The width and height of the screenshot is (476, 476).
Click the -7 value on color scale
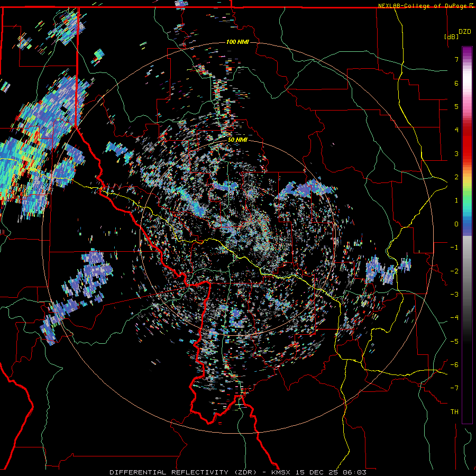point(454,388)
